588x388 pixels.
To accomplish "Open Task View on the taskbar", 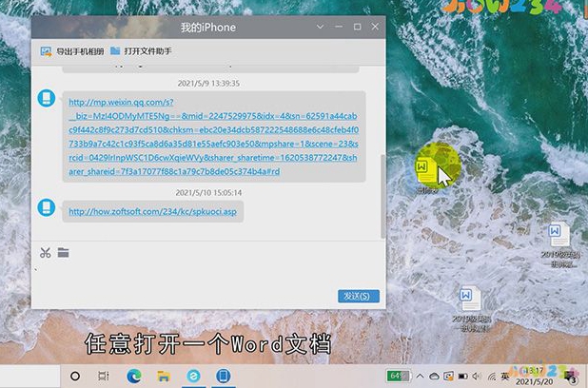I will 103,376.
